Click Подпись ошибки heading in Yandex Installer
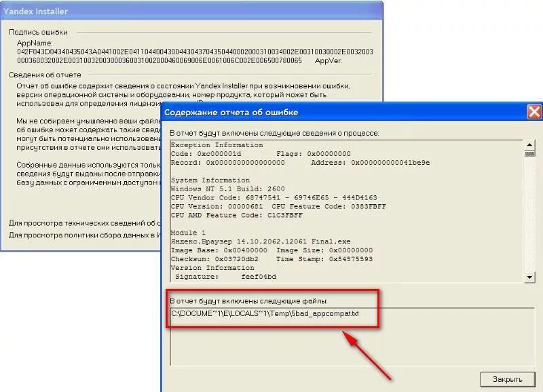The width and height of the screenshot is (543, 392). click(38, 32)
